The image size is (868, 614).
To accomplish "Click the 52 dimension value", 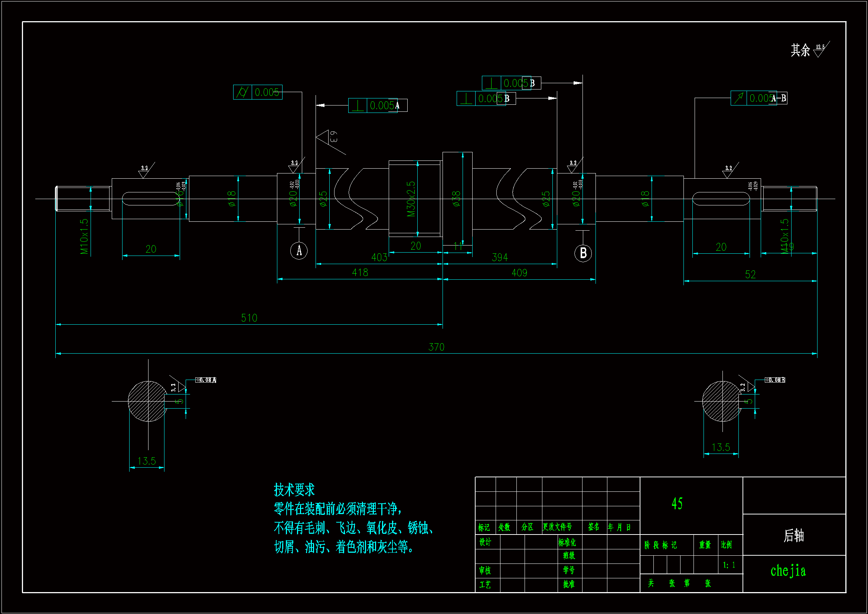I will click(750, 274).
